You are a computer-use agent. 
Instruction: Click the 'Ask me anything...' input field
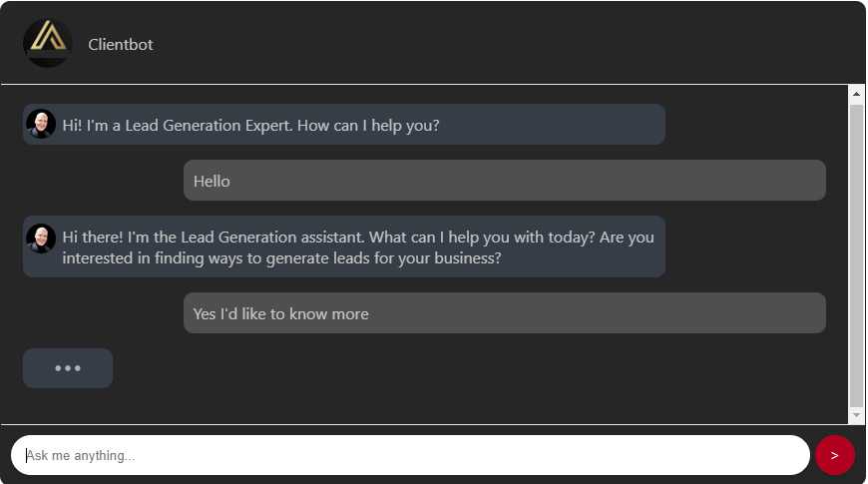click(x=410, y=455)
